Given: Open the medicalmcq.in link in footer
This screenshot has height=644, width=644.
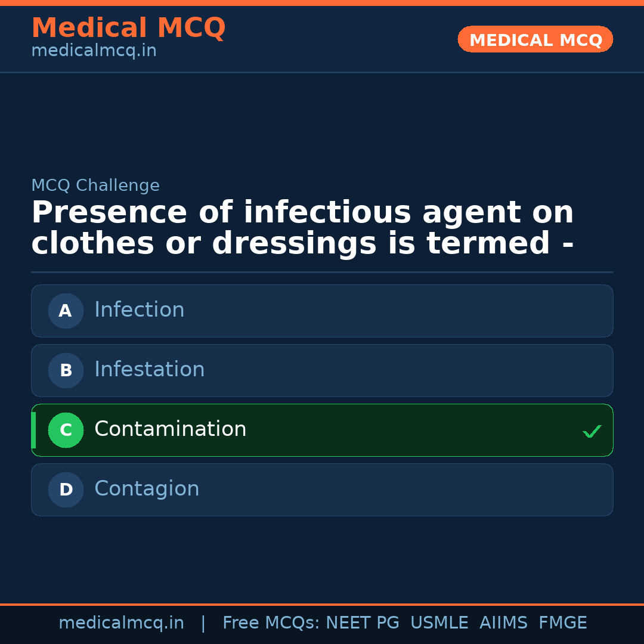Looking at the screenshot, I should pyautogui.click(x=121, y=623).
